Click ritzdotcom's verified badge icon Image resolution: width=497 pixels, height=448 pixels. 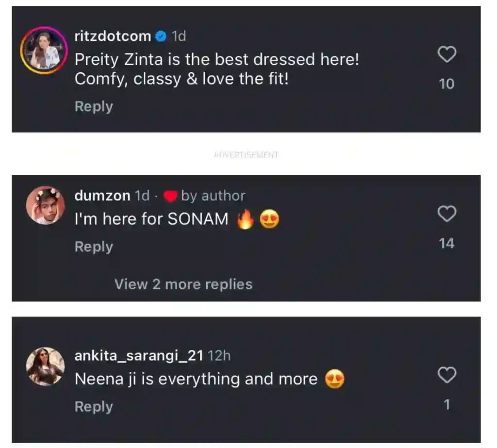(161, 36)
